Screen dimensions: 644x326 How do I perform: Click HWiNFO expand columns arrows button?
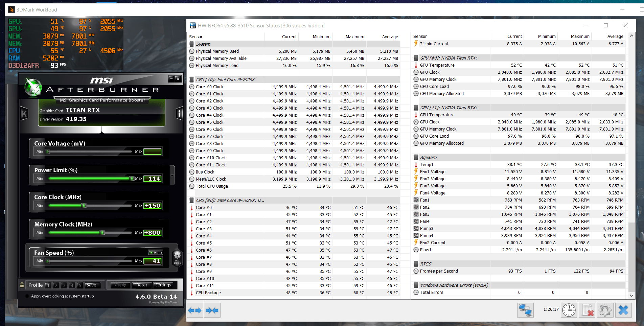tap(195, 310)
